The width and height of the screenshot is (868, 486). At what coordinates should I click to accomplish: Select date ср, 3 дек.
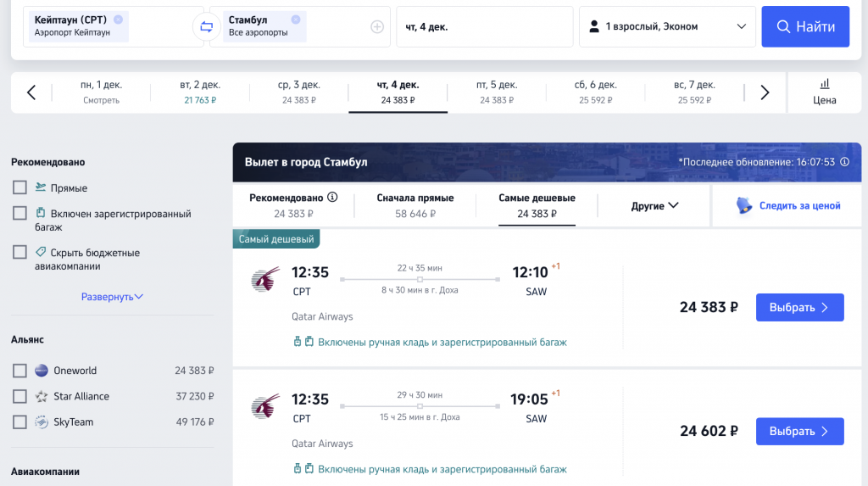pyautogui.click(x=299, y=92)
